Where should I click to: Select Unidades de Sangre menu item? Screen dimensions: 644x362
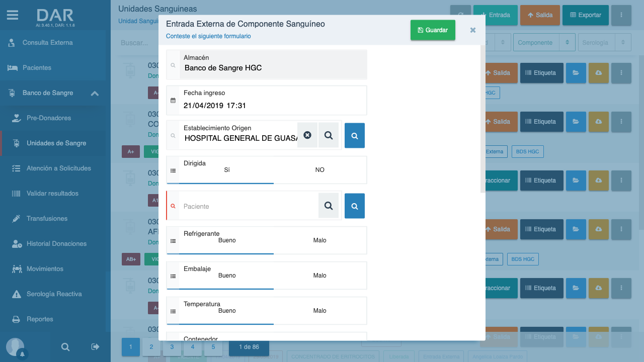click(55, 143)
